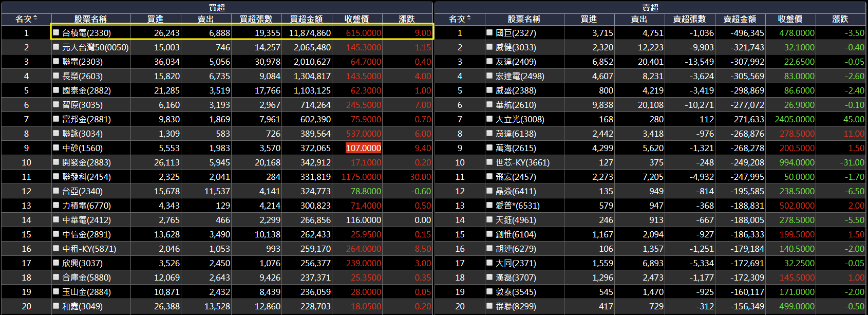Viewport: 868px width, 315px height.
Task: Click the 賣超張數 column header
Action: (689, 19)
